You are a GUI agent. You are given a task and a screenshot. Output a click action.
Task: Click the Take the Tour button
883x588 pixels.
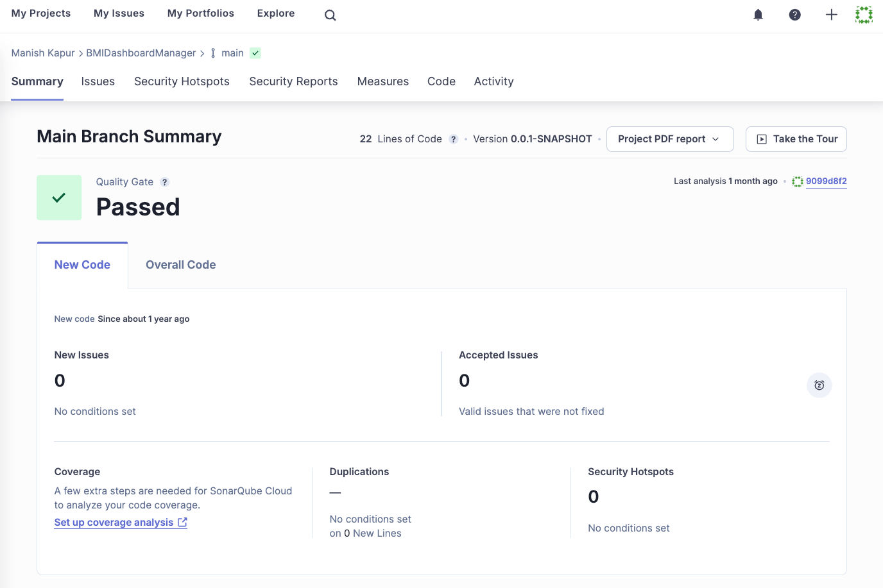tap(796, 139)
